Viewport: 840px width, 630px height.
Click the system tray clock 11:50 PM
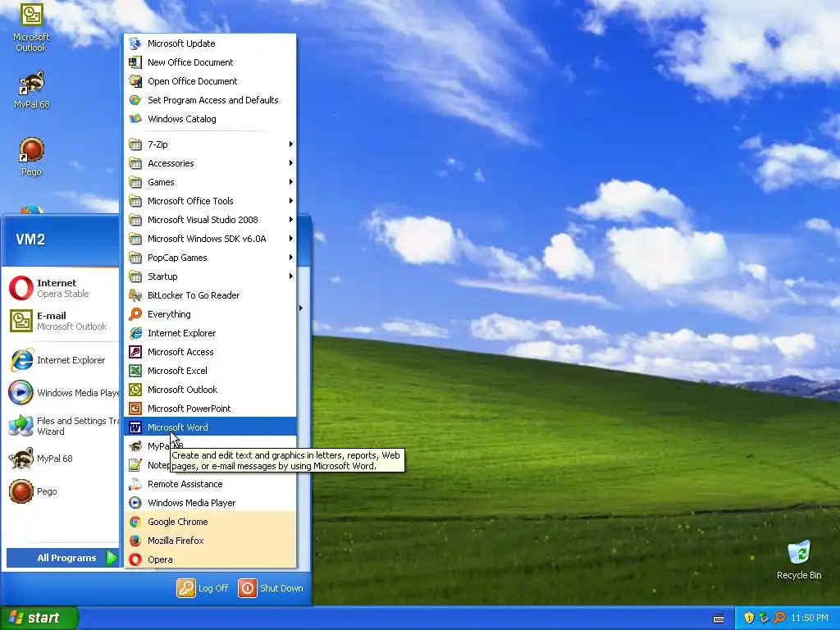[810, 618]
